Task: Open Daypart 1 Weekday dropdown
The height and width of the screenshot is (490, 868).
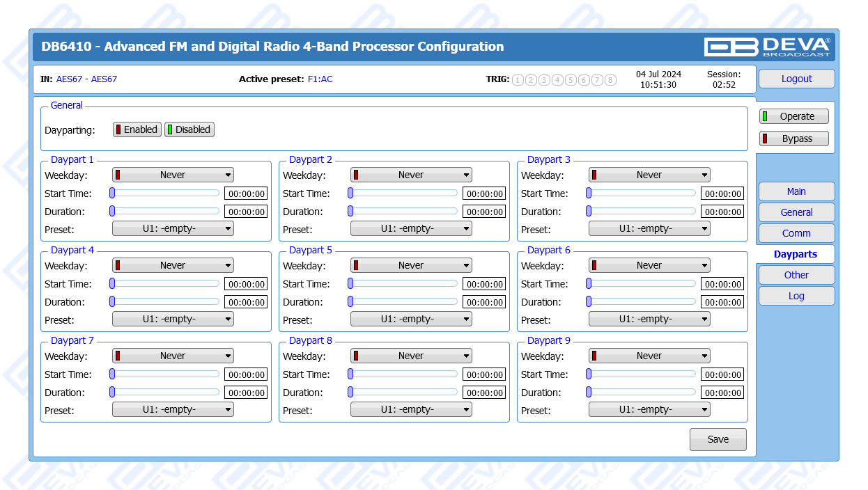Action: coord(173,175)
